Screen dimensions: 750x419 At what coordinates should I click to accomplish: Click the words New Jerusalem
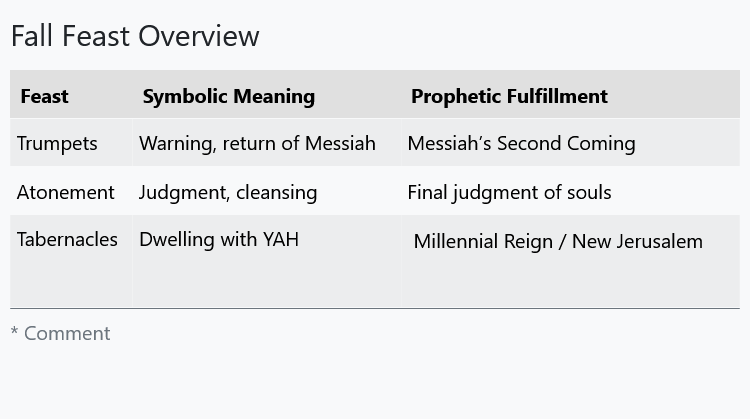coord(638,242)
